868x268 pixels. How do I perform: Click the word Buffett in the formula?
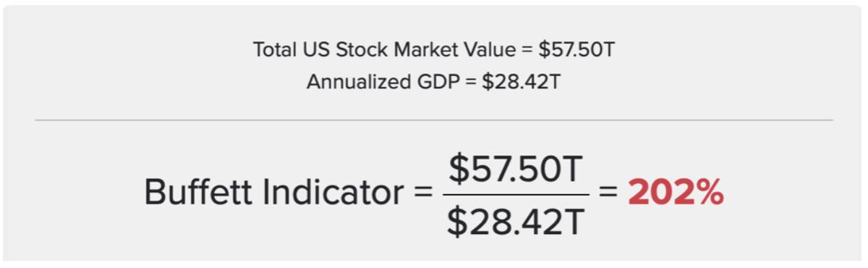coord(191,193)
